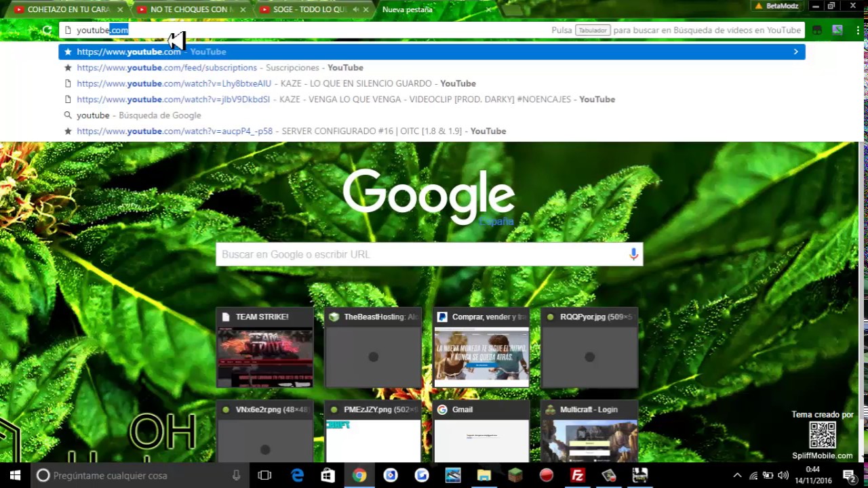868x488 pixels.
Task: Launch FileZilla from the taskbar
Action: [577, 475]
